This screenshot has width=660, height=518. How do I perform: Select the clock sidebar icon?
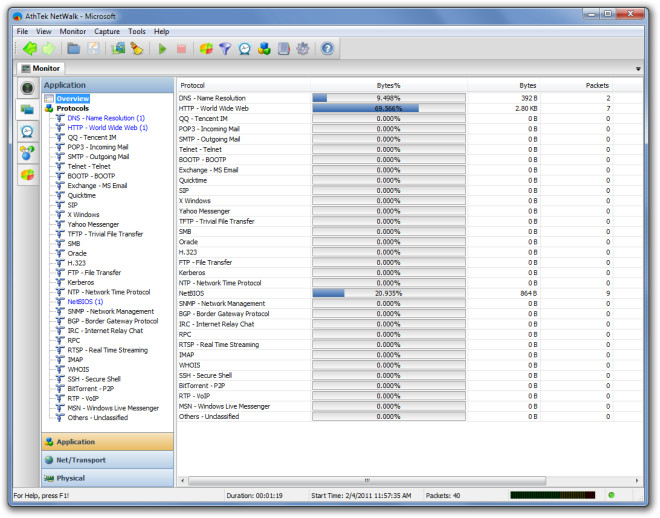tap(27, 132)
